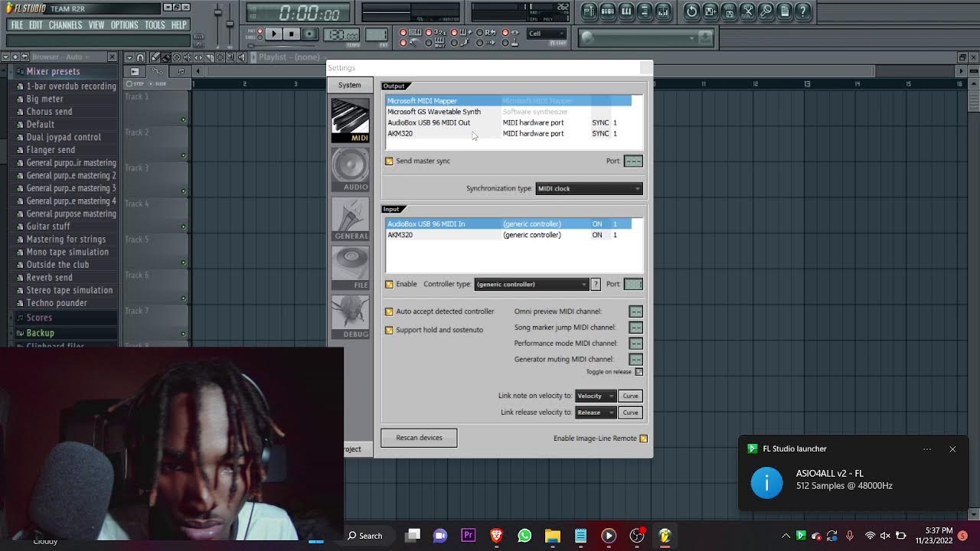Show the Browser via toolbar icon

click(645, 11)
